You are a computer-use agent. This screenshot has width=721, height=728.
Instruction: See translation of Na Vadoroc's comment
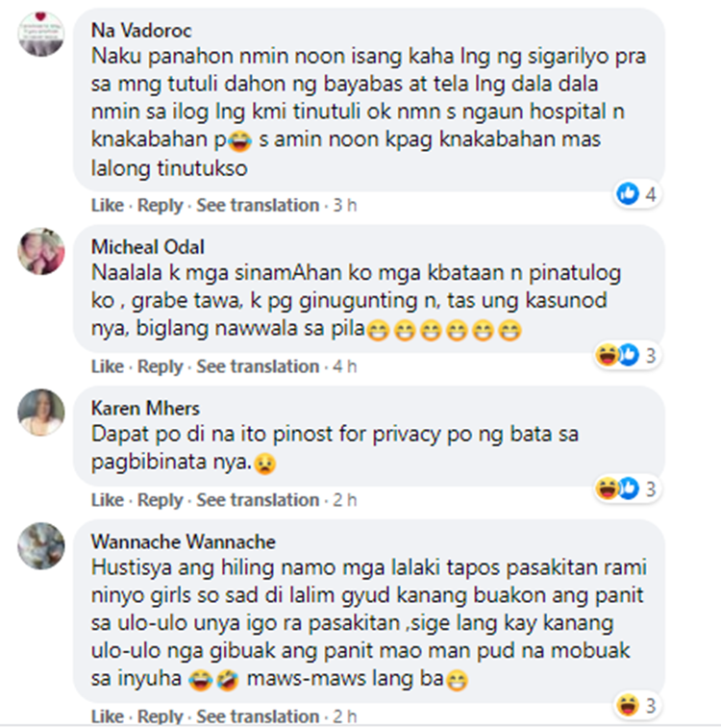tap(258, 205)
